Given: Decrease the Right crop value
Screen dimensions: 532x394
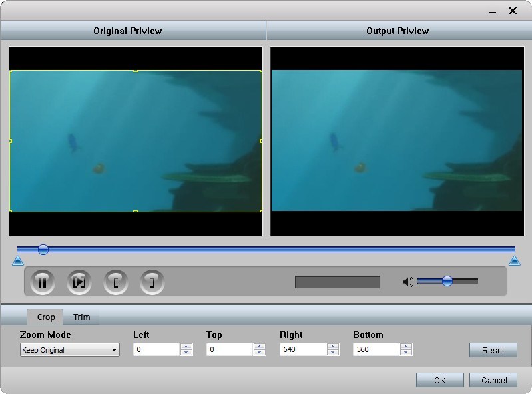Looking at the screenshot, I should tap(333, 353).
